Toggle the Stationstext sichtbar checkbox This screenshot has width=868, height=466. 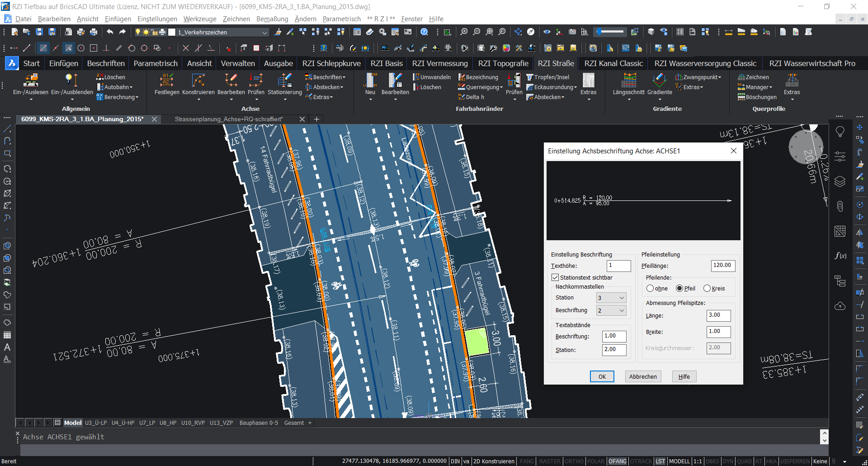[x=555, y=277]
